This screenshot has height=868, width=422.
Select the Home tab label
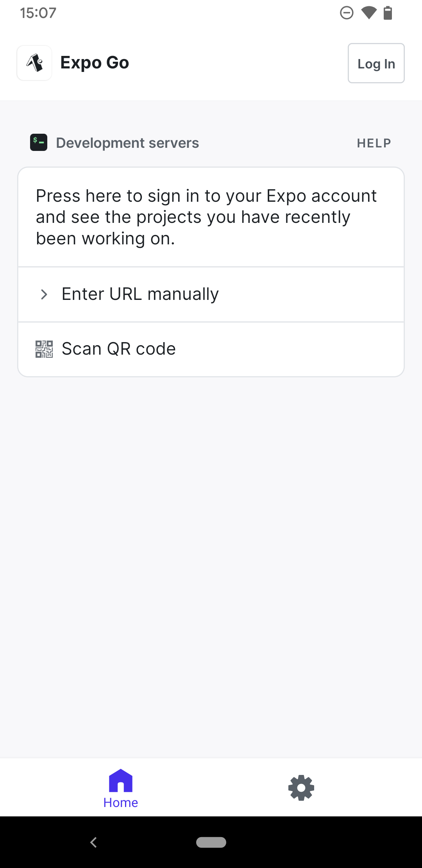pyautogui.click(x=121, y=803)
